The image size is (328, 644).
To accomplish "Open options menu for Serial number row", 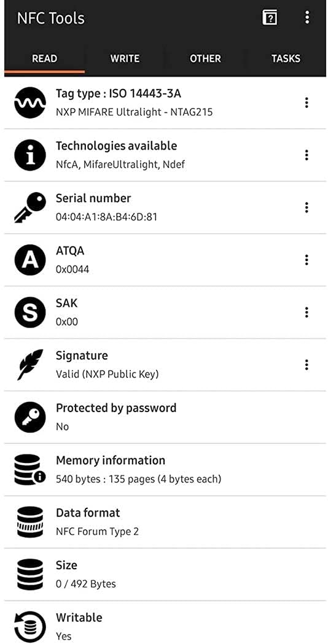I will [307, 207].
